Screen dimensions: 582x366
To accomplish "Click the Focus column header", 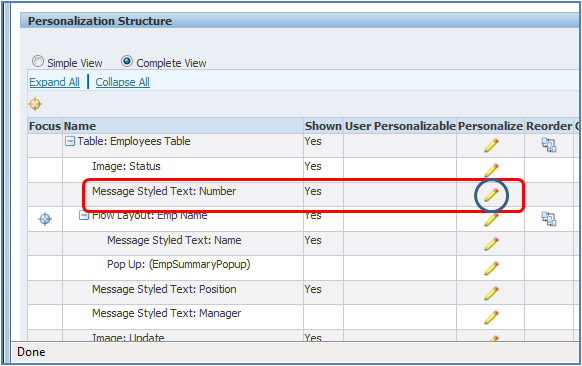I will pos(45,126).
